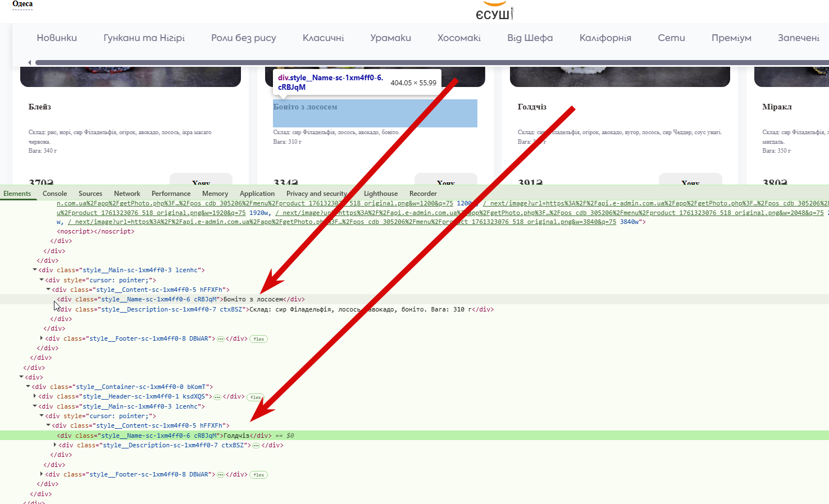Switch to the Console tab
This screenshot has width=829, height=504.
coord(54,194)
